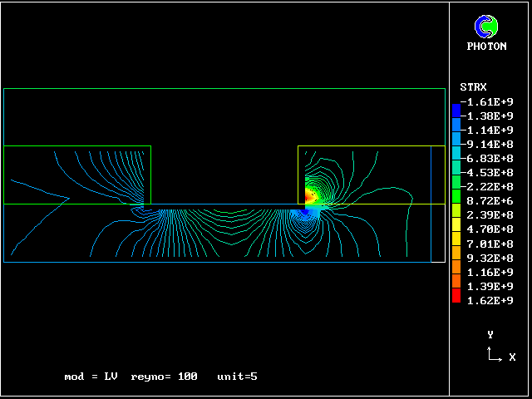Viewport: 532px width, 399px height.
Task: Click the 8.72E+6 legend value
Action: click(x=489, y=201)
